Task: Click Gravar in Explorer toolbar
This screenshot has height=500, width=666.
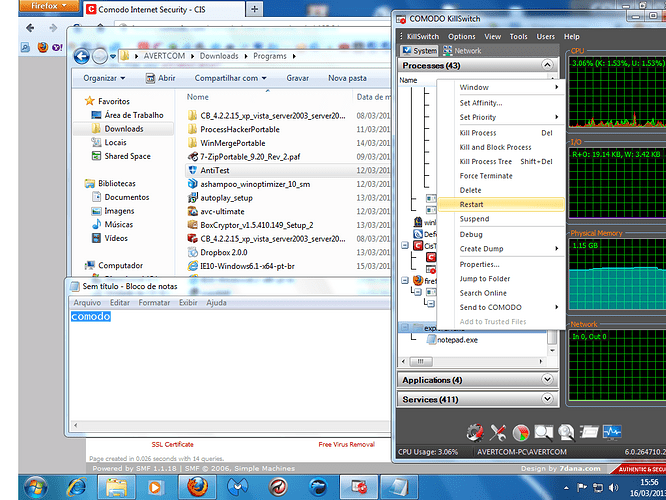Action: 297,78
